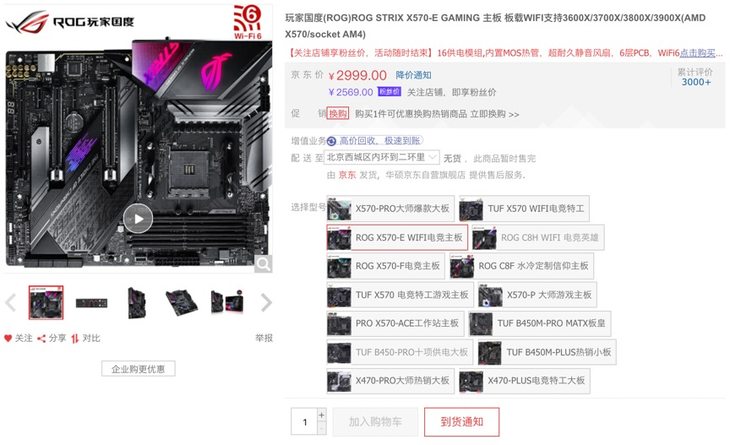Click the 降价通知 price alert link
This screenshot has height=445, width=730.
pyautogui.click(x=413, y=75)
